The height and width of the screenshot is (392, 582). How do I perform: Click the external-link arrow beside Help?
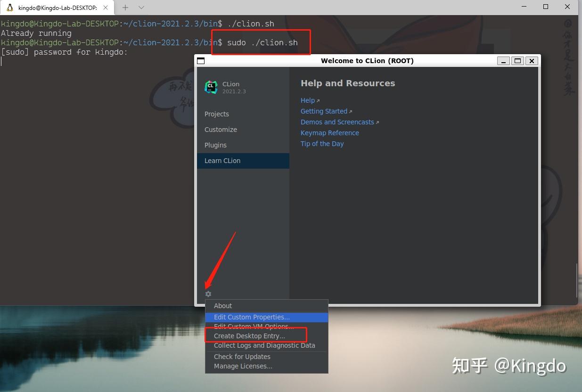tap(318, 99)
